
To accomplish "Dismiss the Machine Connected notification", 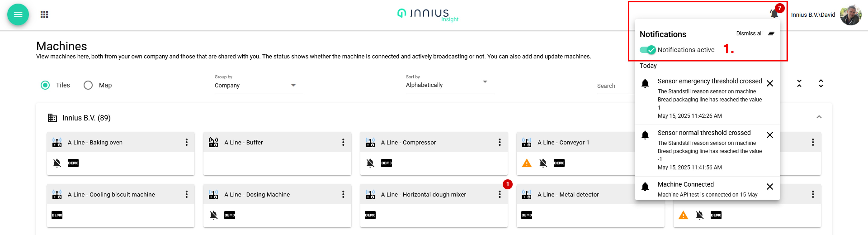I will (770, 186).
